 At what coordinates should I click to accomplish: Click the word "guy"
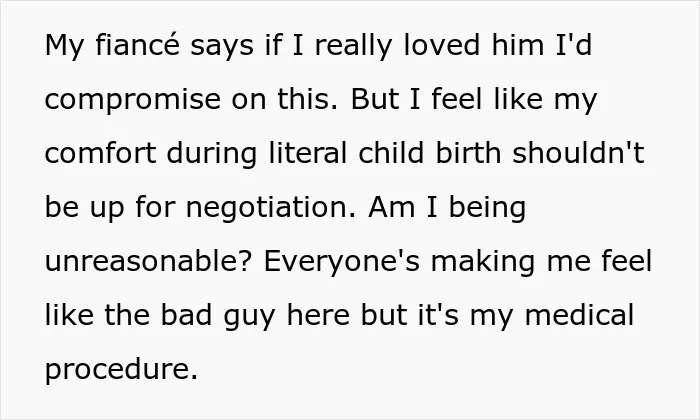[x=249, y=315]
